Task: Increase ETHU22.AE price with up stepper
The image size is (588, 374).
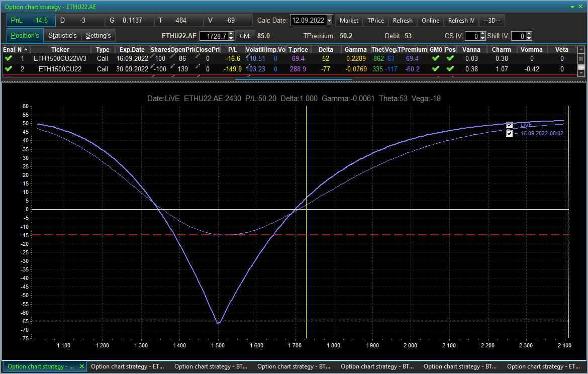Action: tap(231, 34)
